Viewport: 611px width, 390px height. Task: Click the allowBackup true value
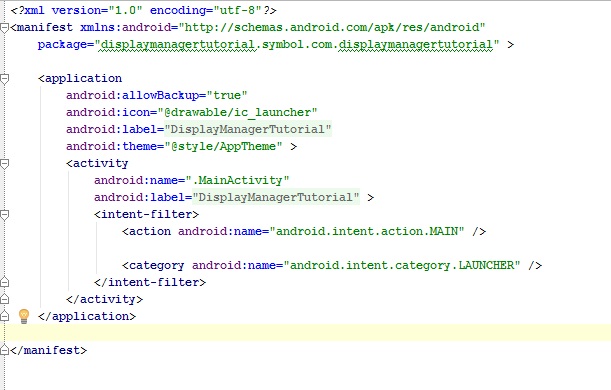click(x=227, y=95)
